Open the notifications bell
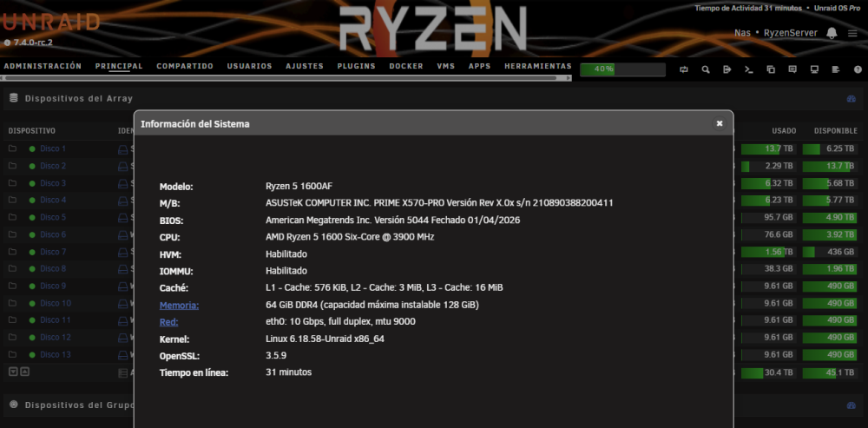The width and height of the screenshot is (868, 428). pyautogui.click(x=832, y=33)
